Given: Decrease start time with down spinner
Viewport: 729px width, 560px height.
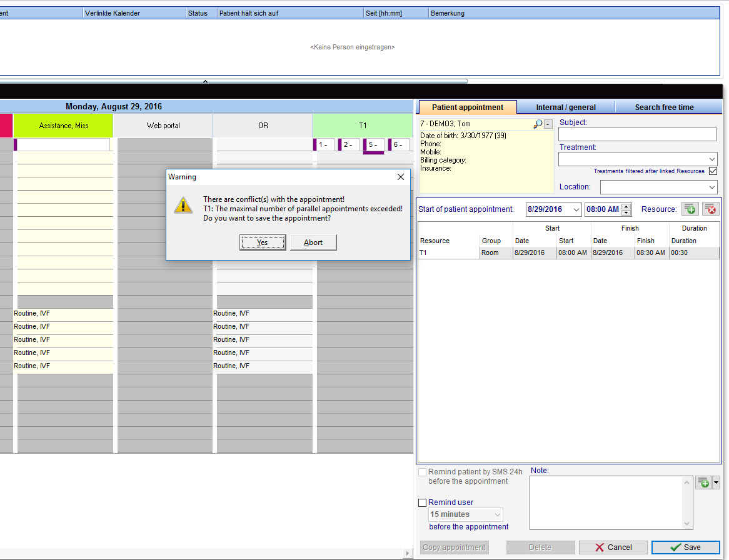Looking at the screenshot, I should coord(626,213).
